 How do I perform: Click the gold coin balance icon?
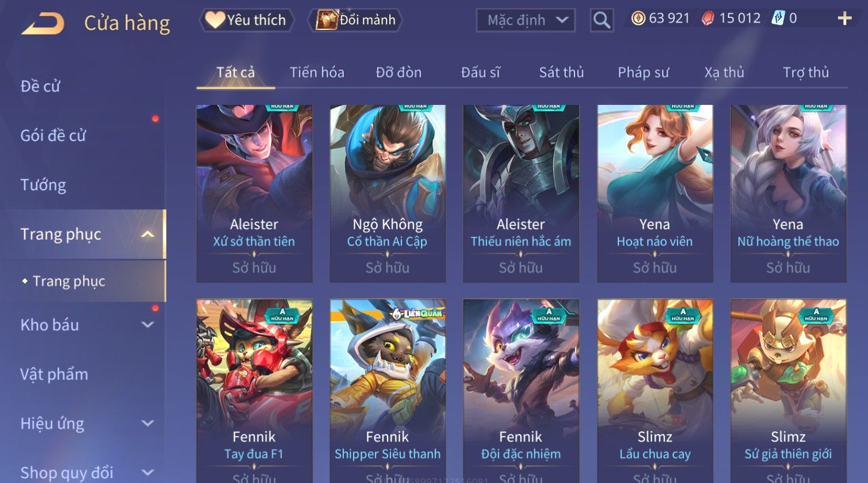click(x=638, y=18)
